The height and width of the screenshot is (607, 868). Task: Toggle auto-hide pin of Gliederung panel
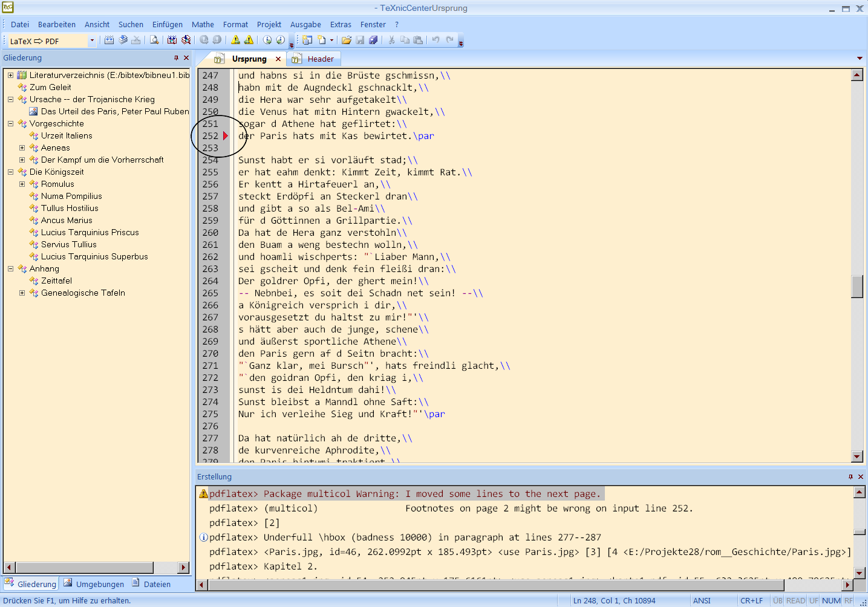(176, 58)
